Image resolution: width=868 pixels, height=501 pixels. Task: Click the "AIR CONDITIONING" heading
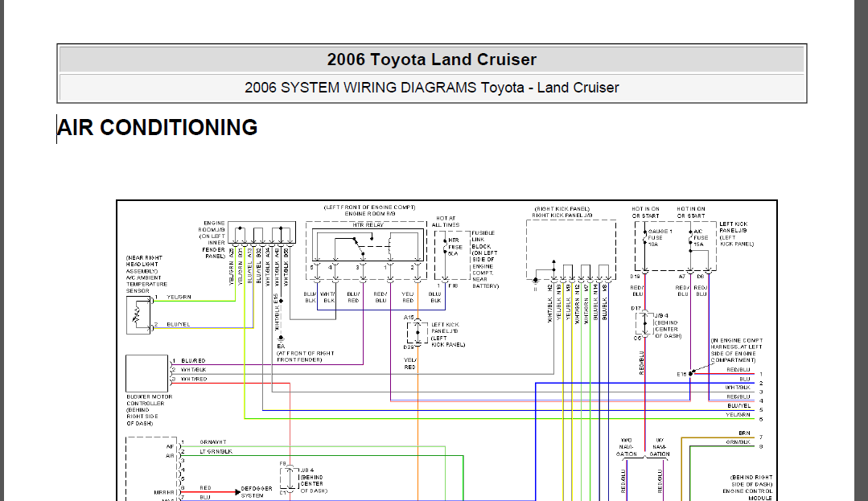(x=157, y=127)
